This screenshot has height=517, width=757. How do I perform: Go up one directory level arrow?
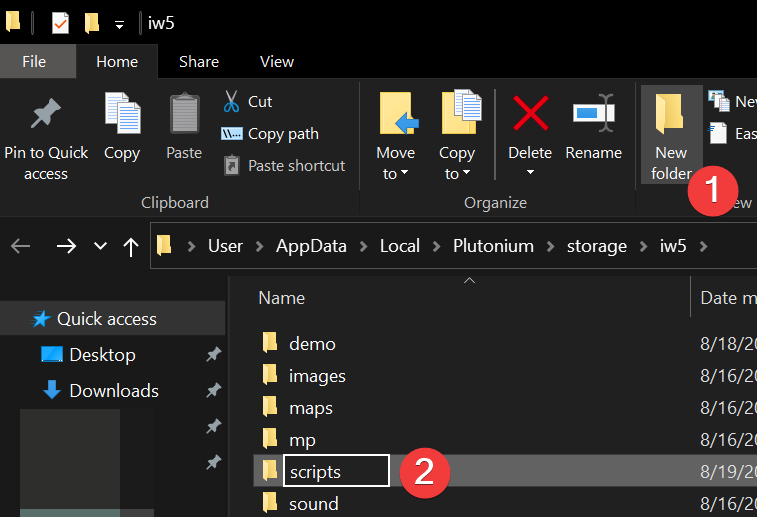[130, 247]
